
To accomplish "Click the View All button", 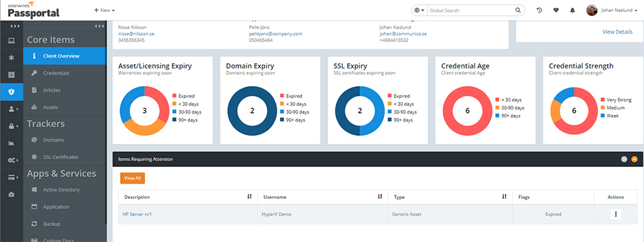I will pos(133,178).
